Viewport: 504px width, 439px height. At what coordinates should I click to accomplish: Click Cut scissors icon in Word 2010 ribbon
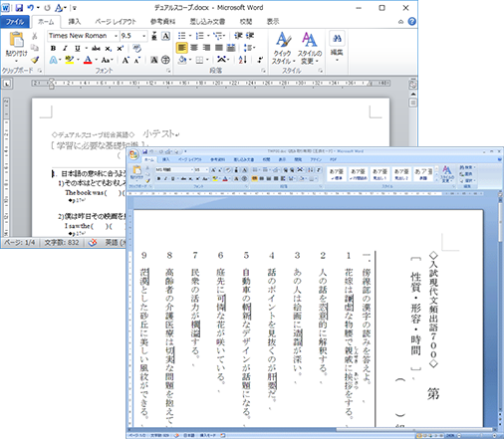click(35, 36)
